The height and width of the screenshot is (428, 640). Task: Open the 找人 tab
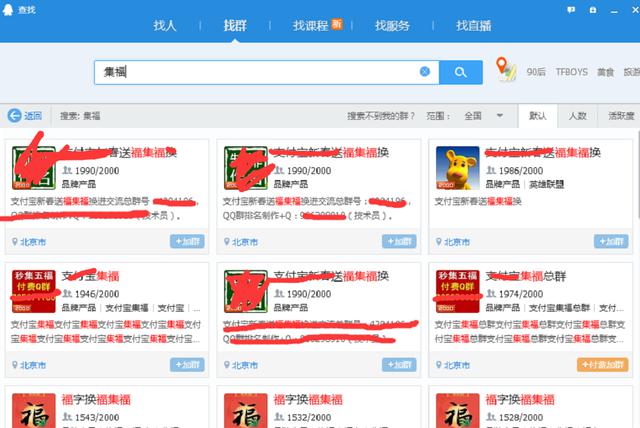pyautogui.click(x=165, y=26)
